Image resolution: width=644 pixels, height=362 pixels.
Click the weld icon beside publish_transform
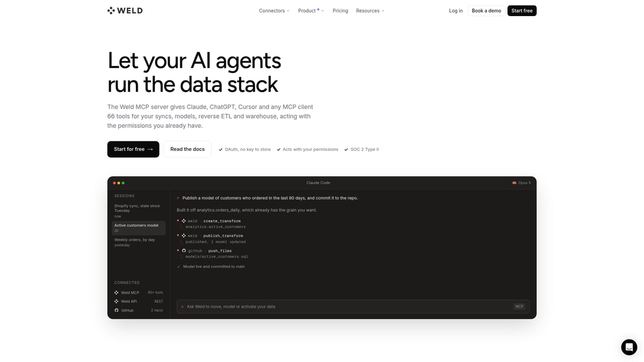184,236
